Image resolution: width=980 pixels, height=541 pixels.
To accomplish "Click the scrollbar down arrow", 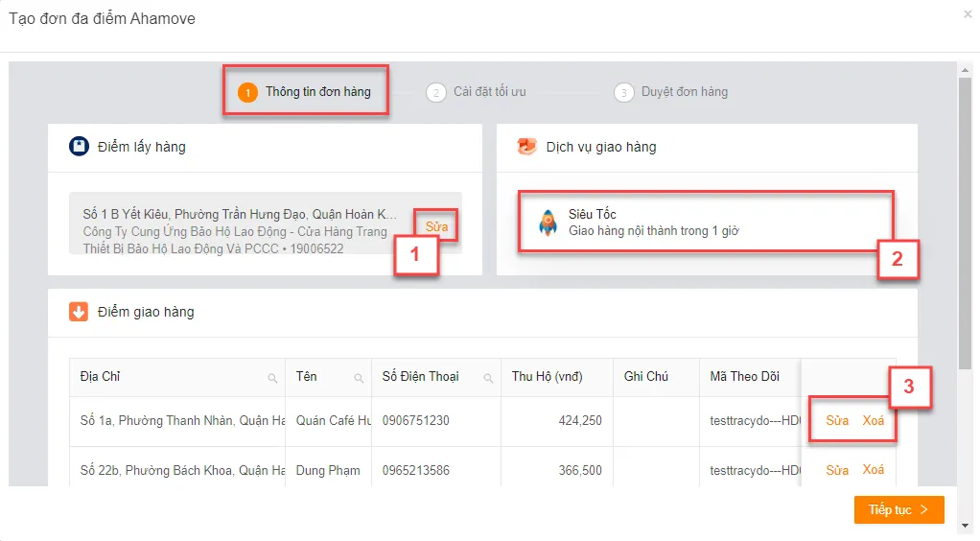I will click(x=965, y=526).
